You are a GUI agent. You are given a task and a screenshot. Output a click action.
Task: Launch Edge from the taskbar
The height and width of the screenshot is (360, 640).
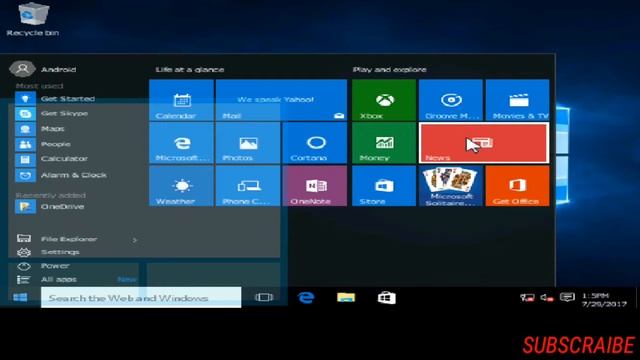pyautogui.click(x=306, y=298)
